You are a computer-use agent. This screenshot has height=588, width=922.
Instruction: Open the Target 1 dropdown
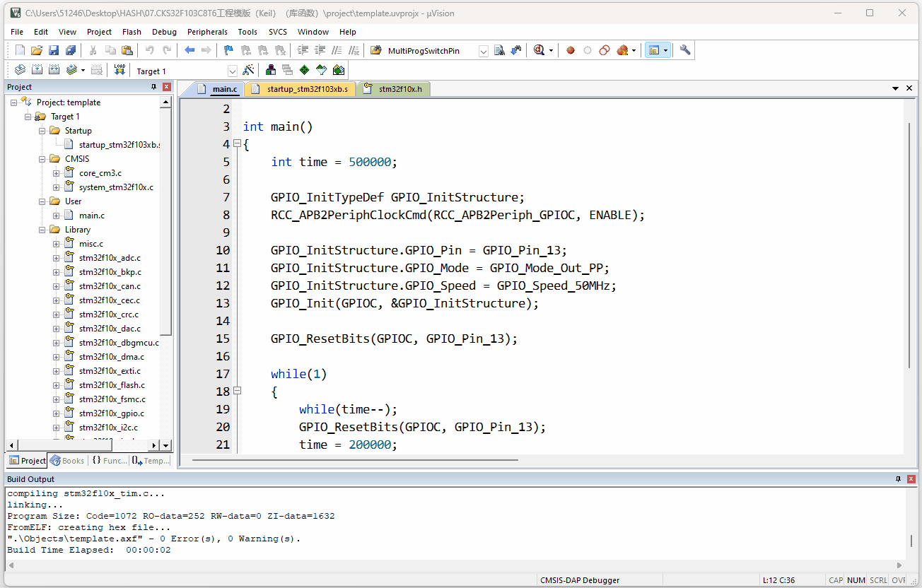coord(233,71)
